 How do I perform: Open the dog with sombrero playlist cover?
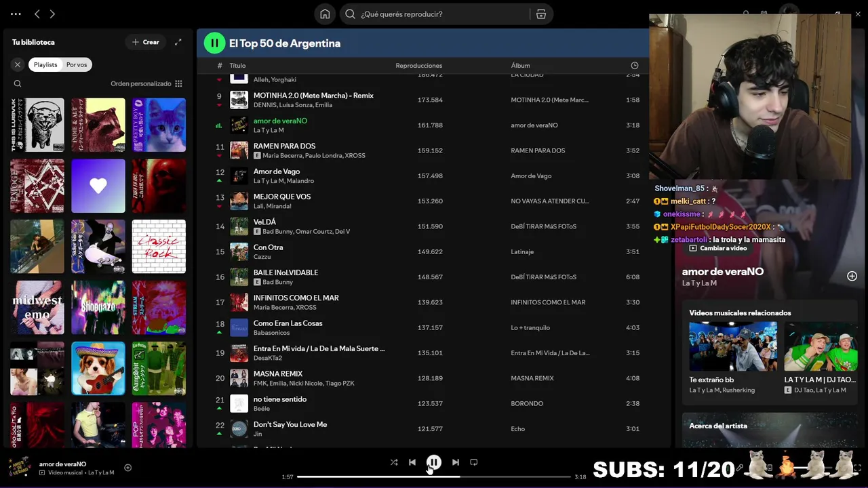point(98,368)
